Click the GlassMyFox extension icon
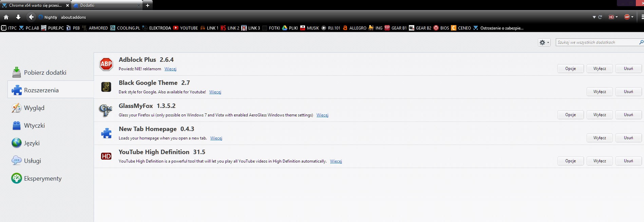 click(106, 110)
